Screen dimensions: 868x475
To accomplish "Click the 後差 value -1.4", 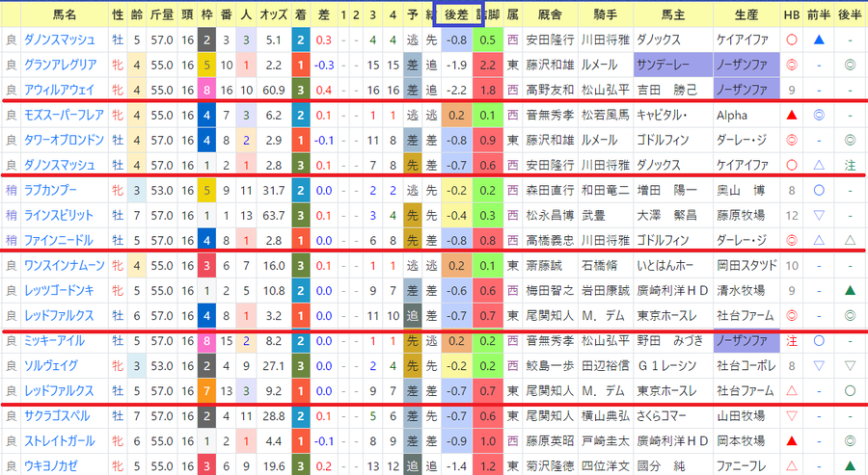I will click(x=457, y=466).
